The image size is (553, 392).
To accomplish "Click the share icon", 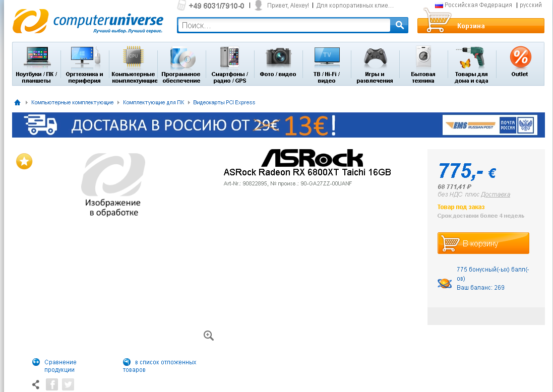I will (x=36, y=384).
